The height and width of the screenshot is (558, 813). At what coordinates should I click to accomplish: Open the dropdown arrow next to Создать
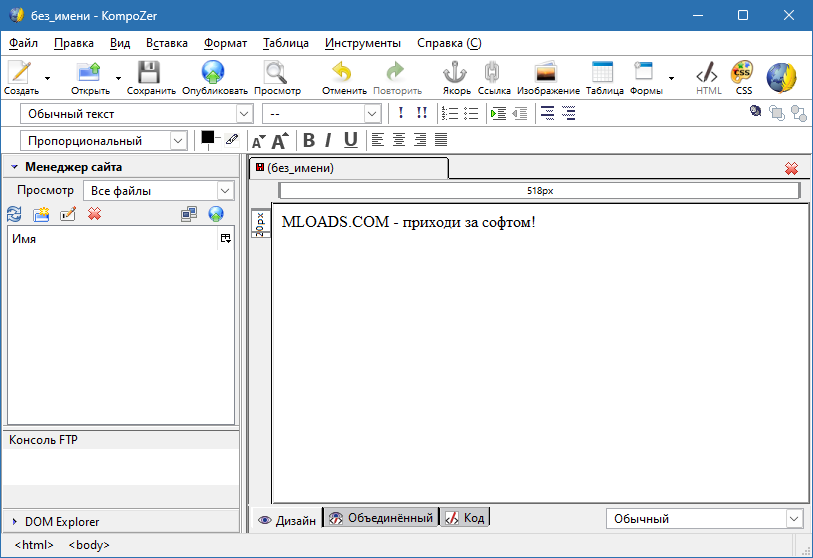point(47,78)
